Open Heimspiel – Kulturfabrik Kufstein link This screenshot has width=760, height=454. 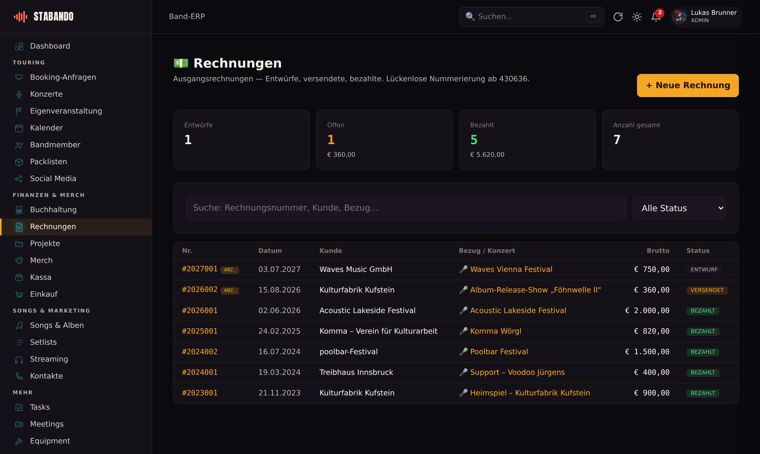[530, 393]
